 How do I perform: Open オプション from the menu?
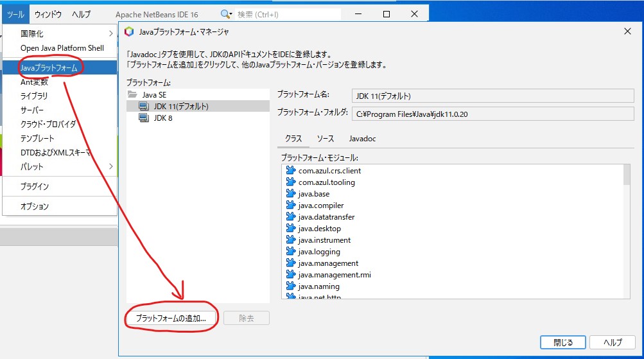[60, 206]
